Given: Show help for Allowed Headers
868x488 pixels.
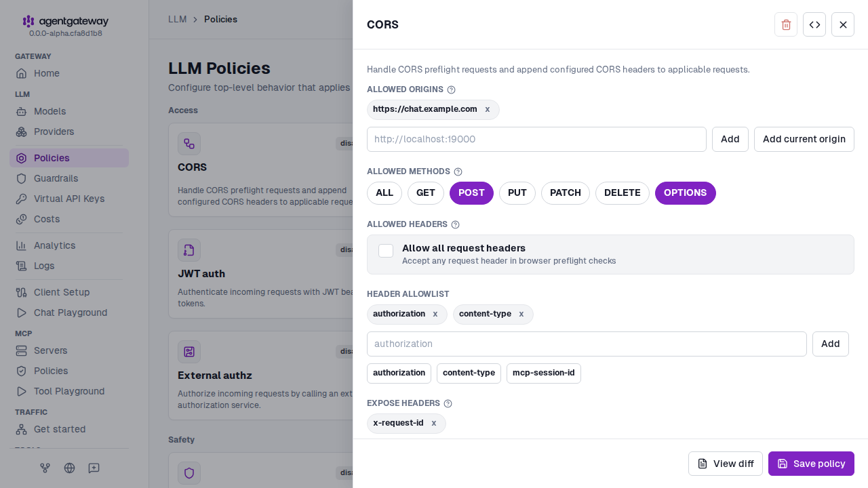Looking at the screenshot, I should point(455,224).
